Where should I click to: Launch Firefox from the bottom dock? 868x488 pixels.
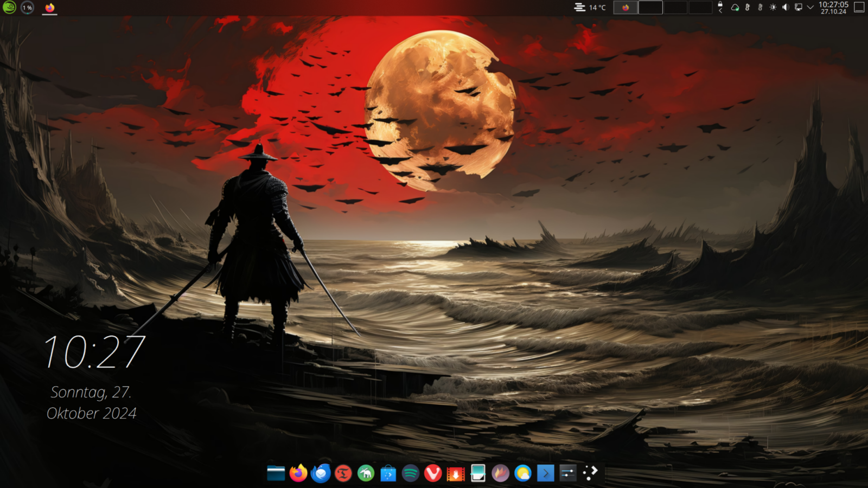tap(298, 473)
